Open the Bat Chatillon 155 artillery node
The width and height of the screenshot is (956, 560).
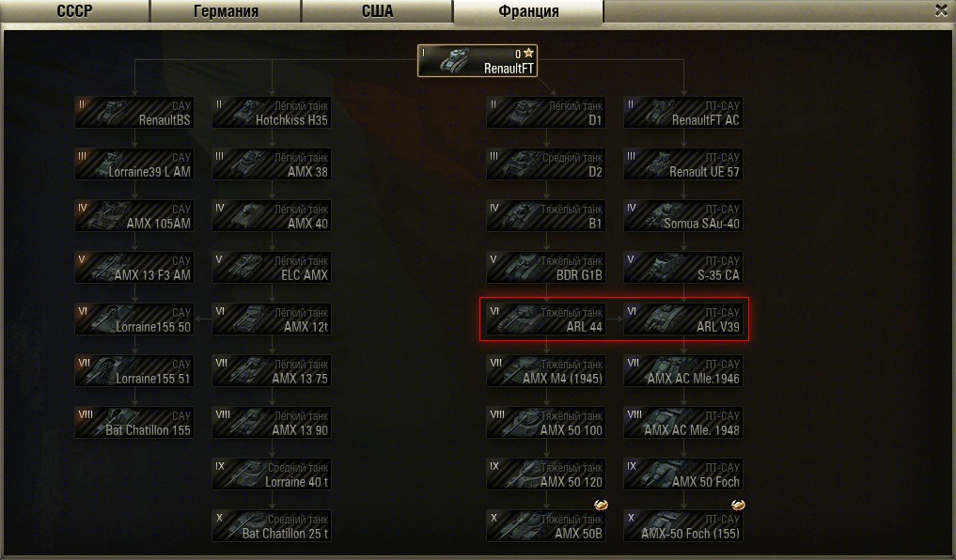pyautogui.click(x=134, y=423)
